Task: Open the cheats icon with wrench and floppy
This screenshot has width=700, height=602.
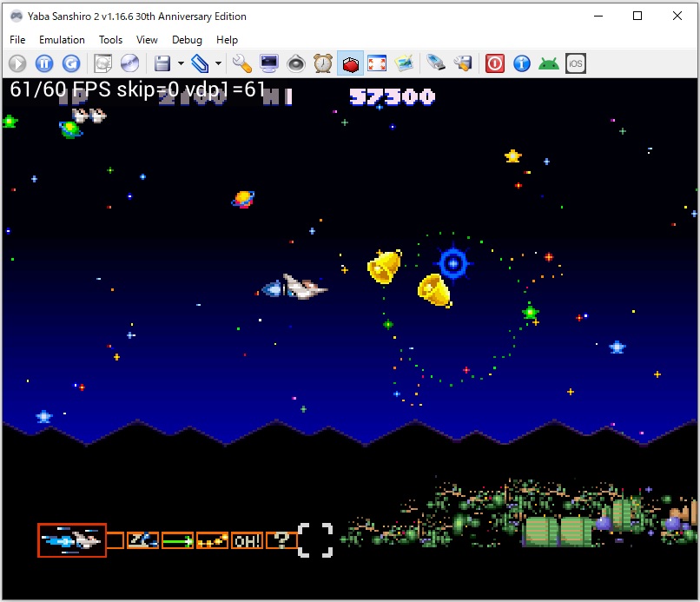Action: [x=463, y=63]
